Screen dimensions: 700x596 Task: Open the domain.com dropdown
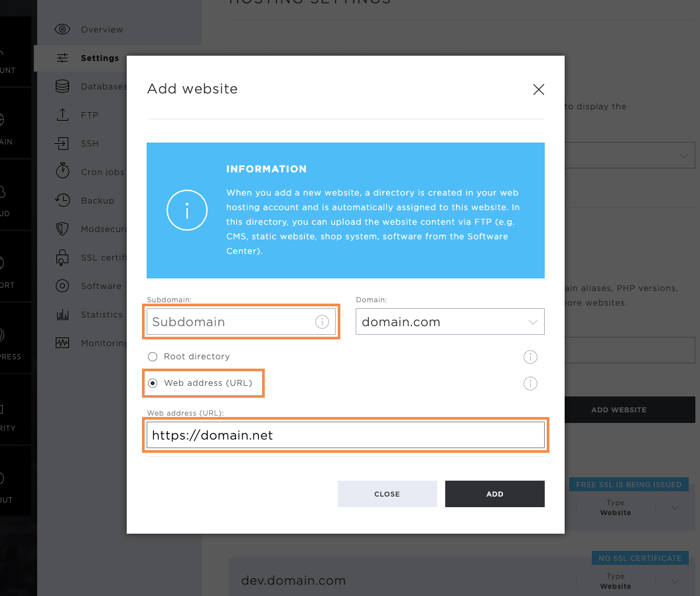click(x=450, y=322)
